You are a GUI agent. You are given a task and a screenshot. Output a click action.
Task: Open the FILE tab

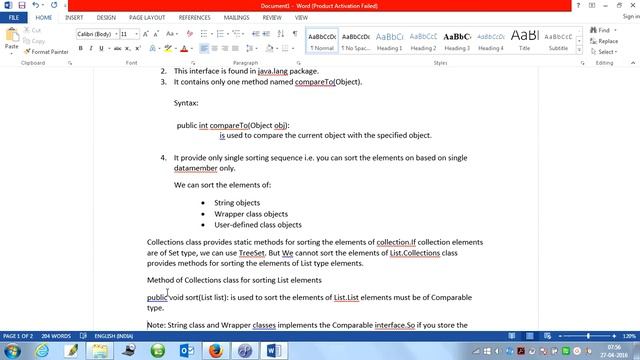(x=13, y=18)
